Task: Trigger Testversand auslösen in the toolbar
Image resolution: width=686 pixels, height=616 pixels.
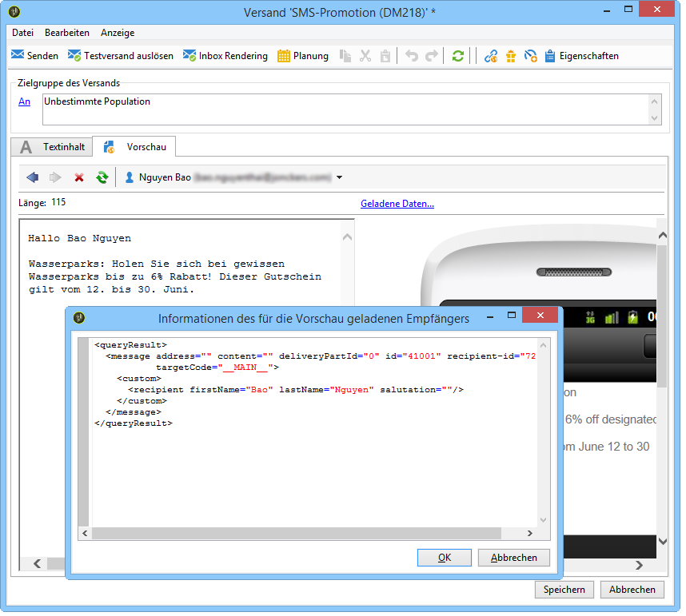Action: pyautogui.click(x=120, y=56)
